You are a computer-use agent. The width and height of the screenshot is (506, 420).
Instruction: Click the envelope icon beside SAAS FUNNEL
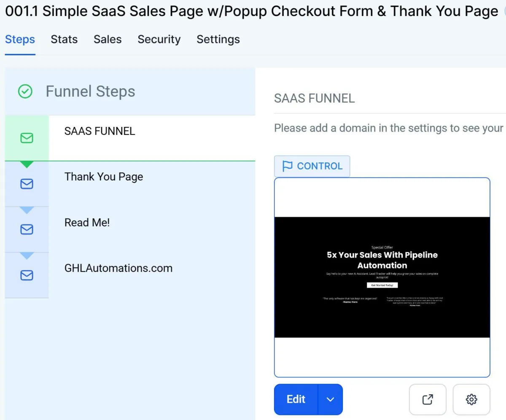coord(27,138)
